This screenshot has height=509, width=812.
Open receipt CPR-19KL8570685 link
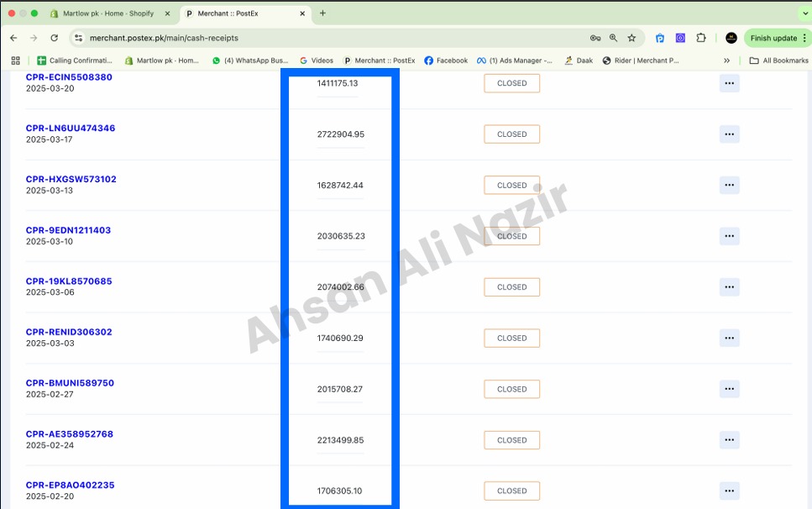click(x=69, y=281)
